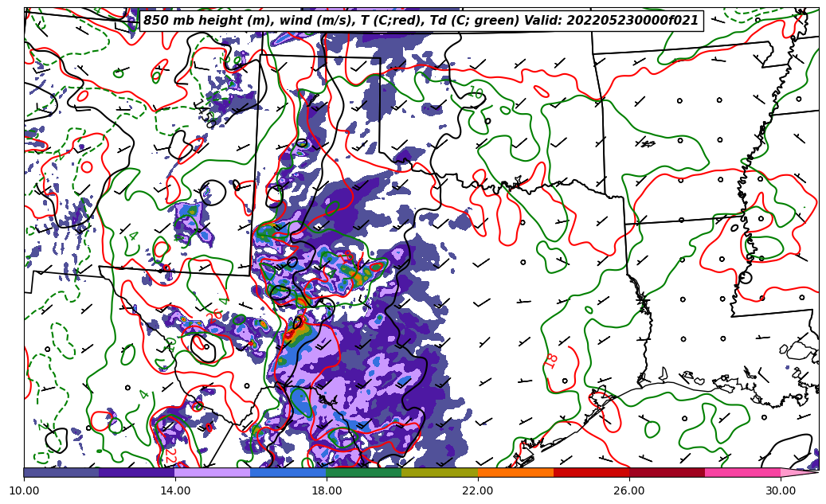Image resolution: width=826 pixels, height=504 pixels.
Task: Click the 10.00 colorbar tick label
Action: (x=24, y=490)
